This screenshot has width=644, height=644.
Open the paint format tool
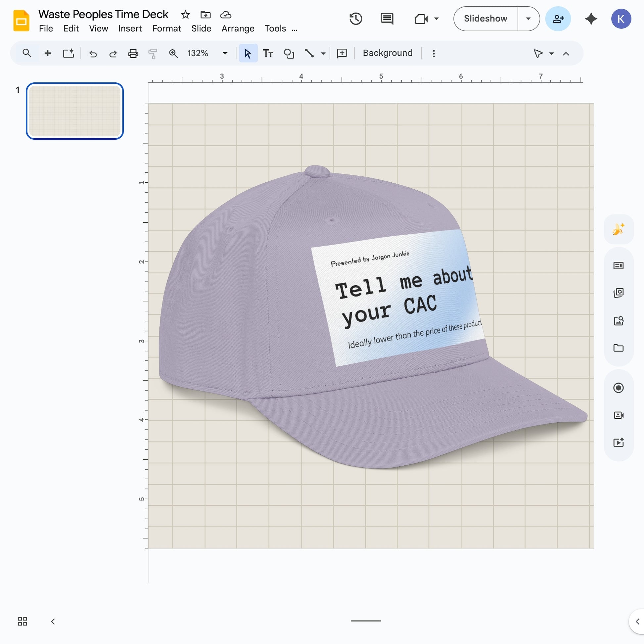click(x=153, y=53)
